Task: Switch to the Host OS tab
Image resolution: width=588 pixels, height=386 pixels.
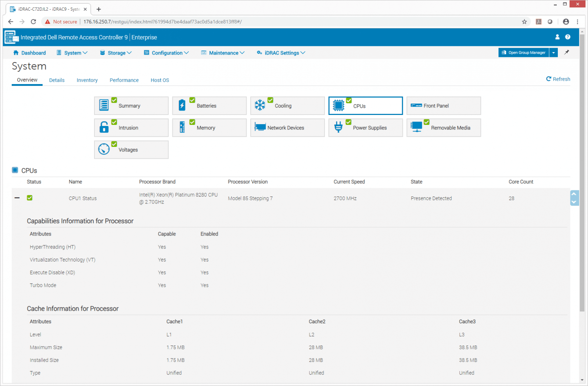Action: point(160,80)
